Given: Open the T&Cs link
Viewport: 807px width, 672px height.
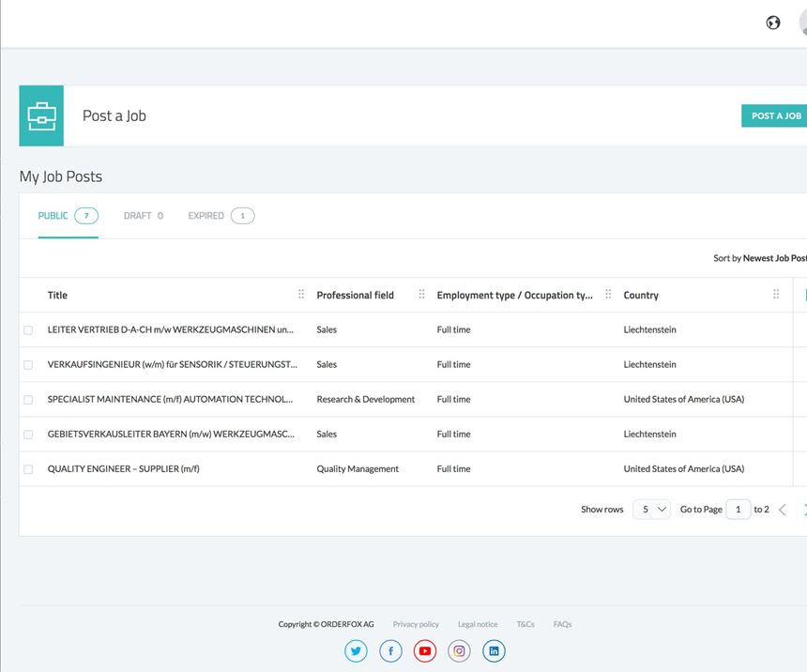Looking at the screenshot, I should 525,624.
